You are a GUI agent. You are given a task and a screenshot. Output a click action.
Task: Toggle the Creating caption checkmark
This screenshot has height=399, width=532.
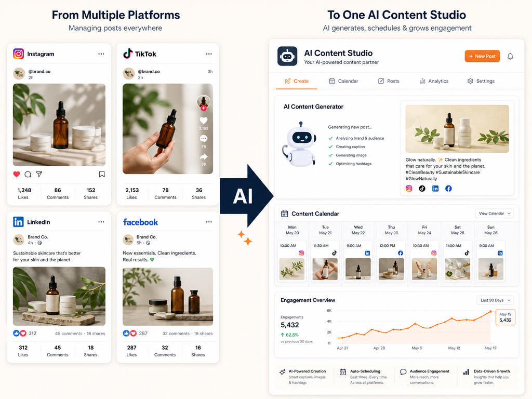330,147
